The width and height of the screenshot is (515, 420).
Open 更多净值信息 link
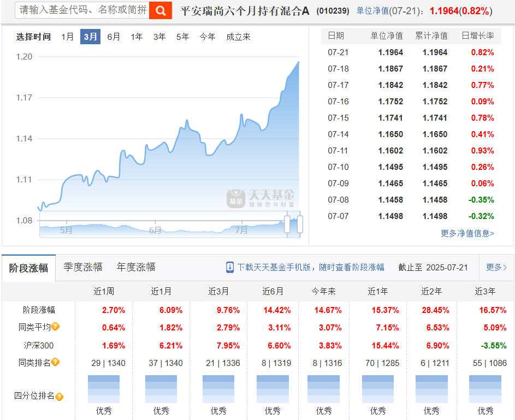pos(467,233)
